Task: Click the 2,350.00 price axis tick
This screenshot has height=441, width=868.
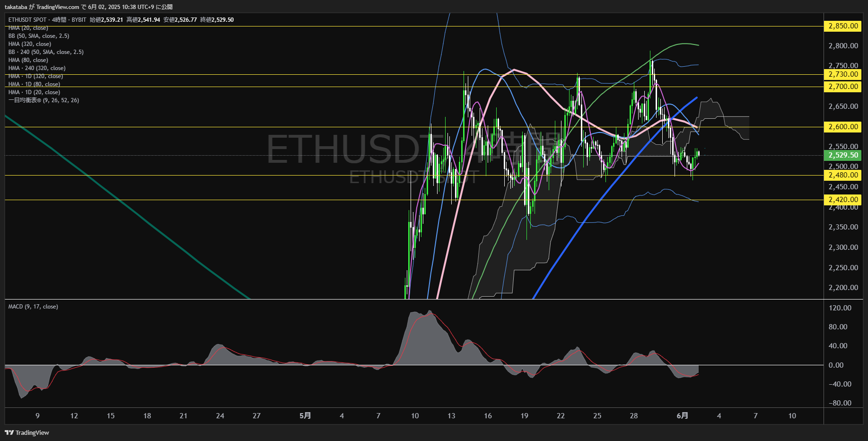Action: [843, 227]
